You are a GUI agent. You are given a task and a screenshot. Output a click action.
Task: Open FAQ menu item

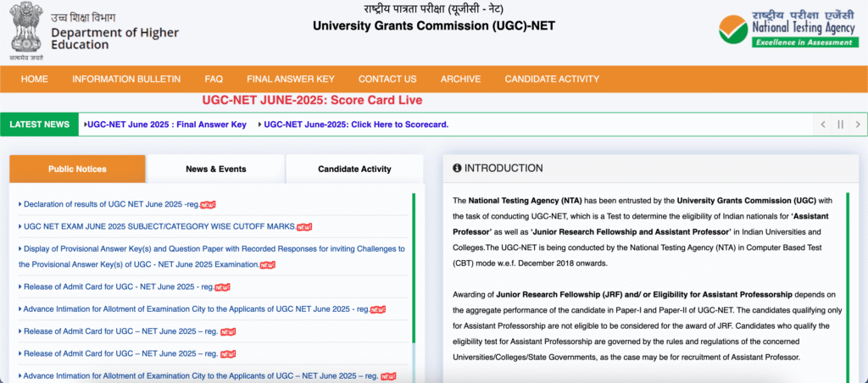click(x=214, y=79)
